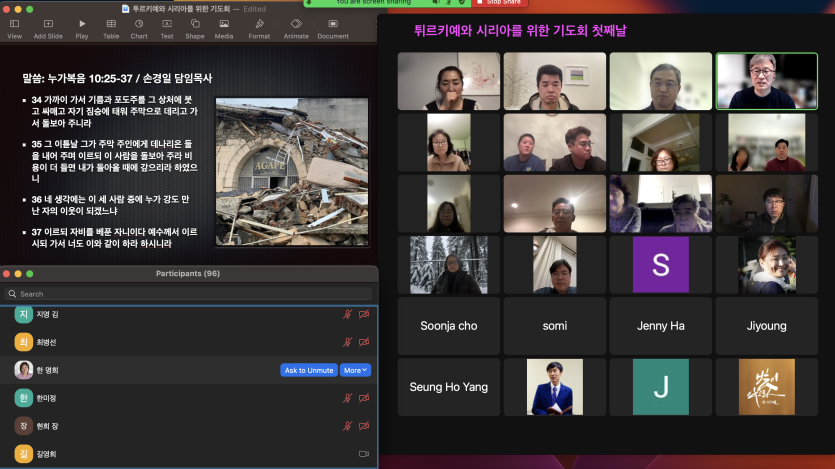Click the Search field in Participants panel
This screenshot has width=835, height=469.
tap(189, 294)
